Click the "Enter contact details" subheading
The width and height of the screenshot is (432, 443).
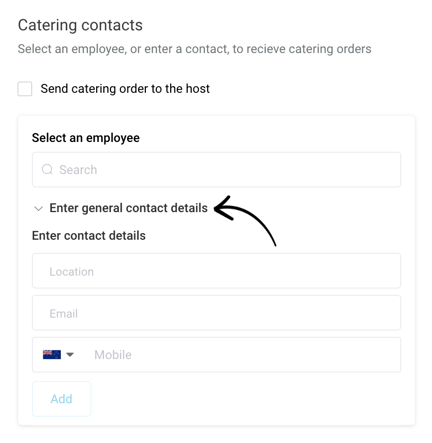pyautogui.click(x=89, y=236)
